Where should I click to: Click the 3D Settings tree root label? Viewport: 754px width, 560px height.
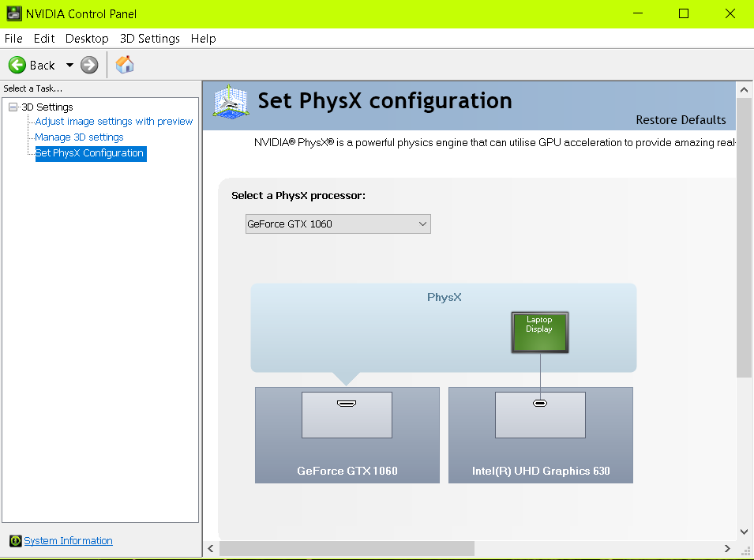click(x=47, y=107)
